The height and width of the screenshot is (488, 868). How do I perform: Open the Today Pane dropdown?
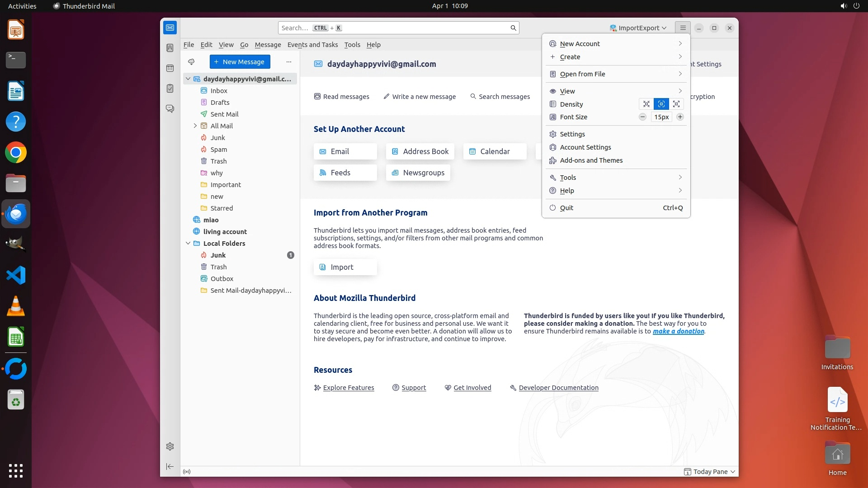[x=710, y=471]
